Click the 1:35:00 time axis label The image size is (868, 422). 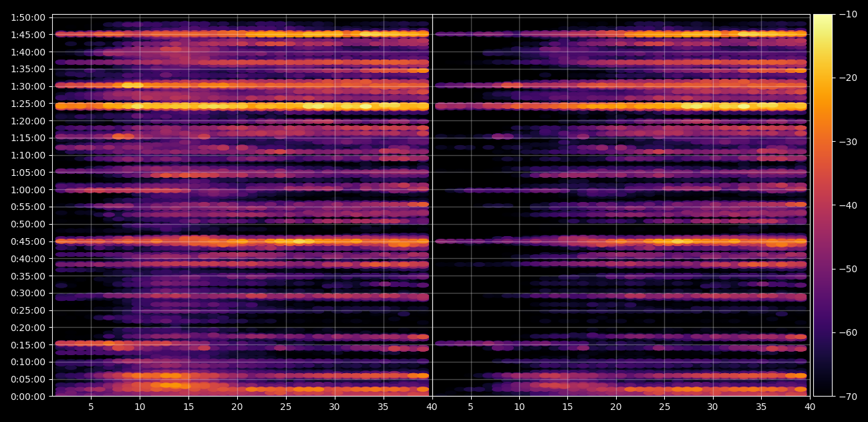pyautogui.click(x=29, y=69)
